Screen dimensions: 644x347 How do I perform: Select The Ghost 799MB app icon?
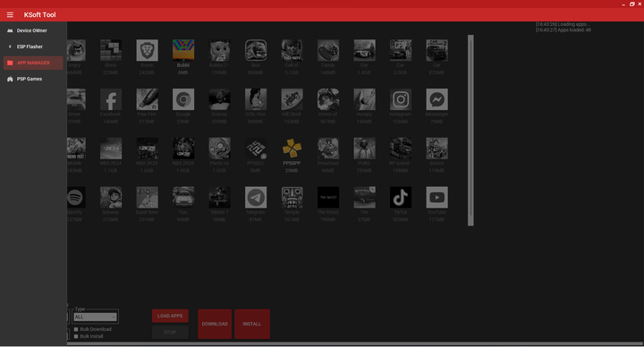[x=328, y=198]
